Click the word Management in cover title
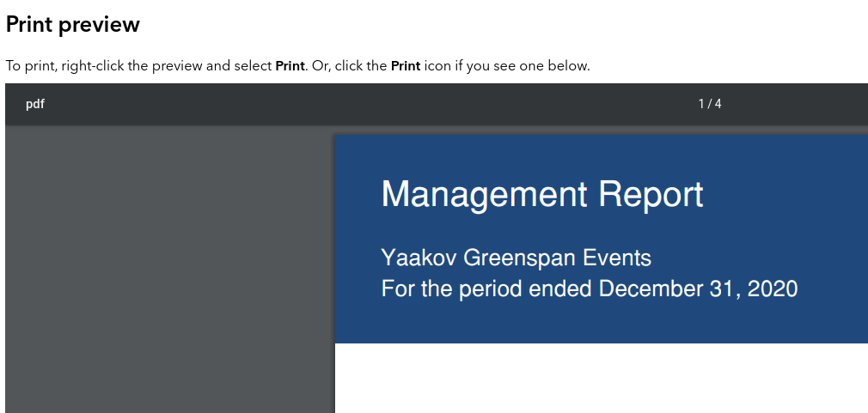Screen dimensions: 868x413 485,194
